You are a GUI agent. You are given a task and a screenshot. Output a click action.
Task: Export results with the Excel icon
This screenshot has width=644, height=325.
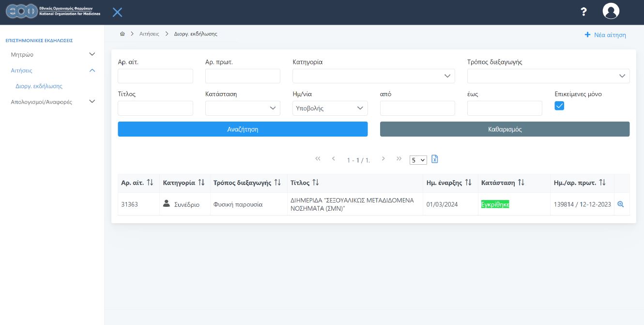434,159
